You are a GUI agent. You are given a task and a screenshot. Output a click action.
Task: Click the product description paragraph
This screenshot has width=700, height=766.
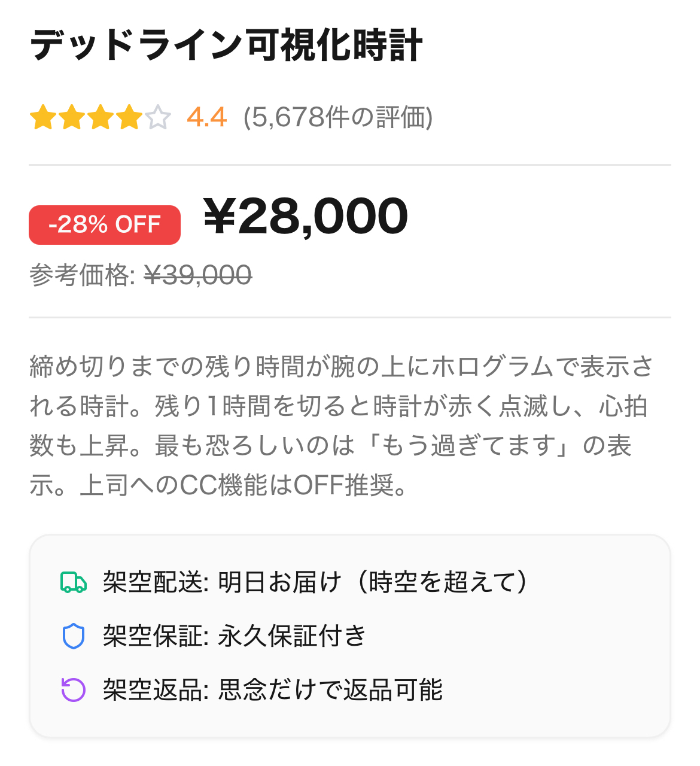click(341, 407)
